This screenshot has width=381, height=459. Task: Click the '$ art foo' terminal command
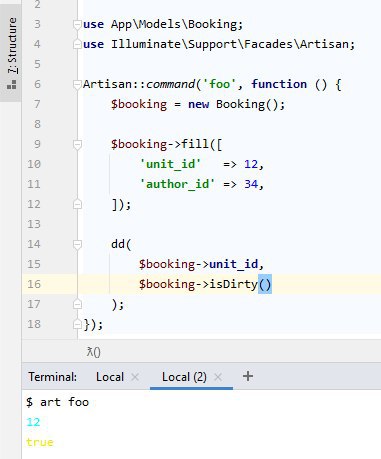tap(57, 402)
